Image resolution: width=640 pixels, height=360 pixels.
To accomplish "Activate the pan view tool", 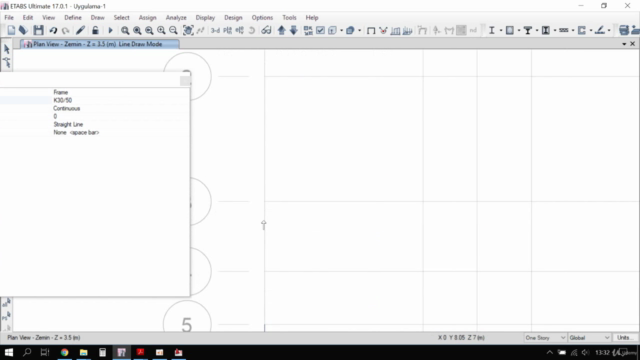I will tap(188, 30).
